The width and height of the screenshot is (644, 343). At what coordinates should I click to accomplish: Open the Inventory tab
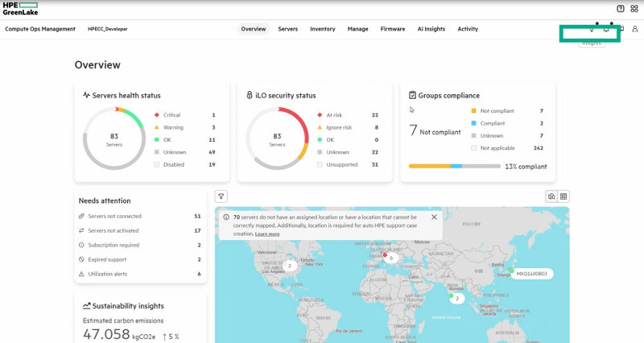coord(323,29)
